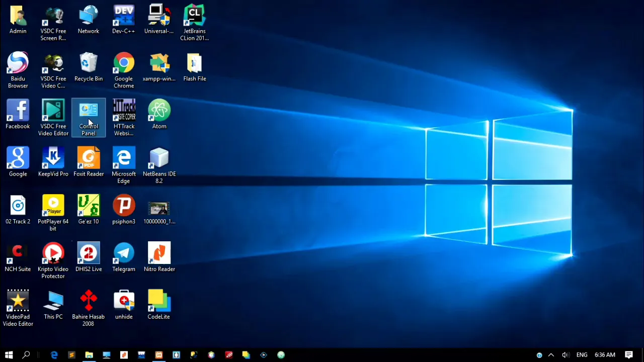
Task: Select the NCH Suite shortcut
Action: click(x=18, y=258)
